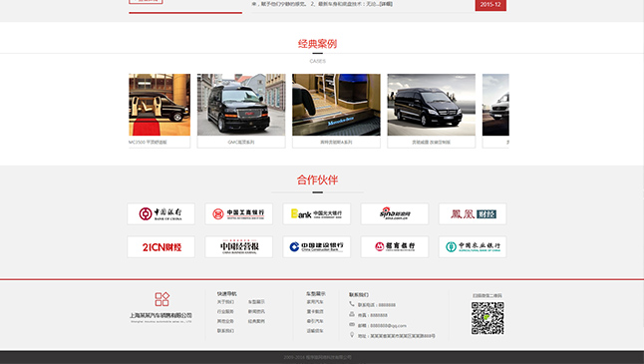The image size is (644, 364).
Task: Open the ICBC bank partner logo
Action: tap(238, 213)
